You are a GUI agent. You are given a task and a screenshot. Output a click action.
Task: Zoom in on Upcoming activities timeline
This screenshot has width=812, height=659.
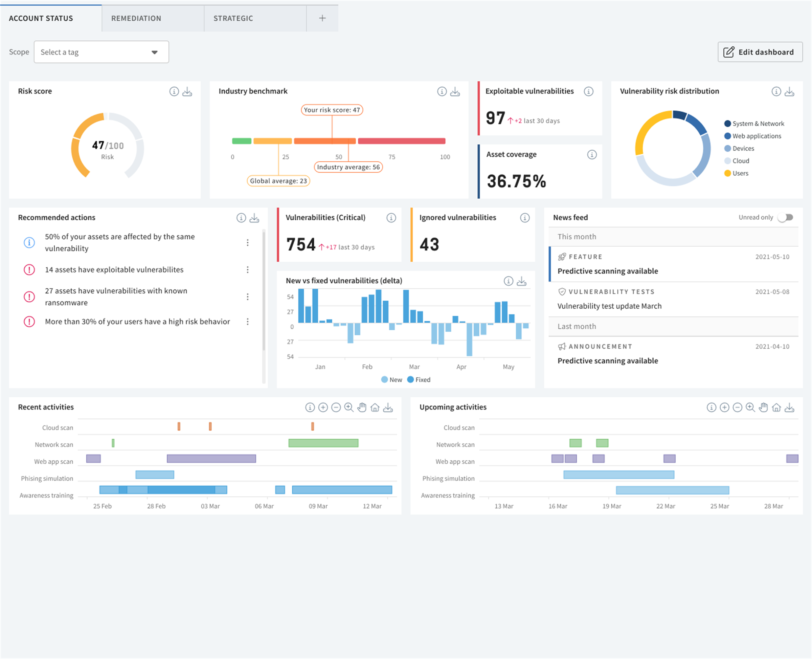point(724,408)
